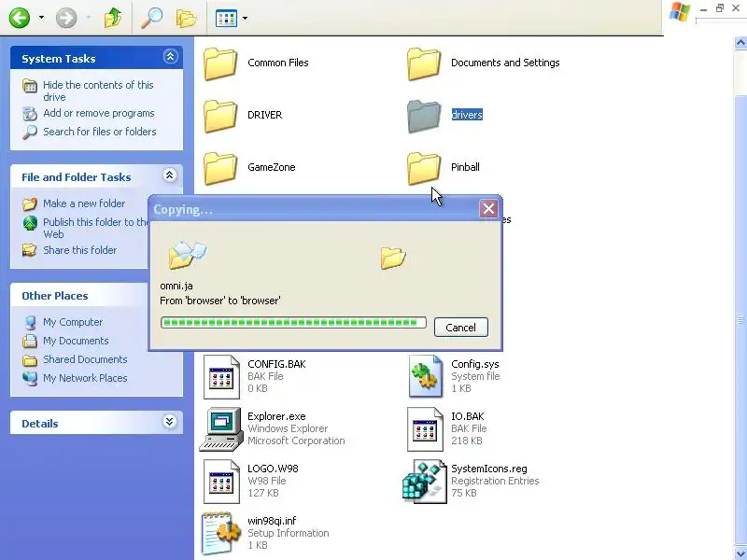The height and width of the screenshot is (560, 747).
Task: Click the 'omni.ja' file name in dialog
Action: [x=176, y=287]
